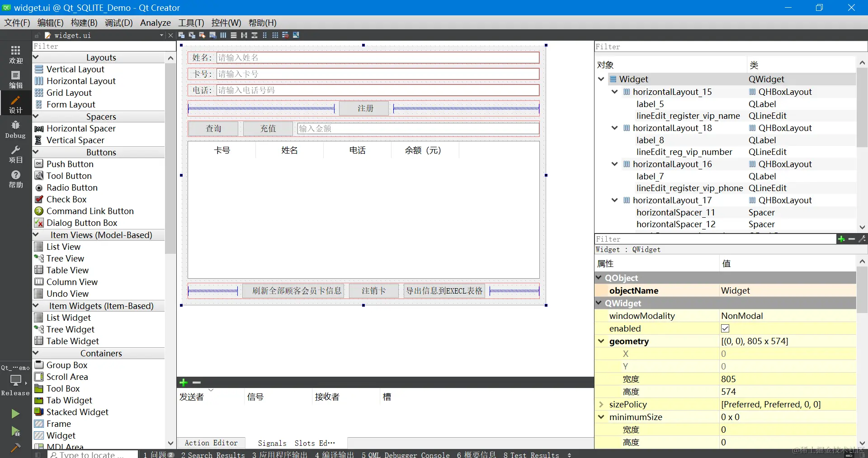Toggle the enabled checkbox in QWidget properties
Screen dimensions: 868x458
click(x=725, y=328)
